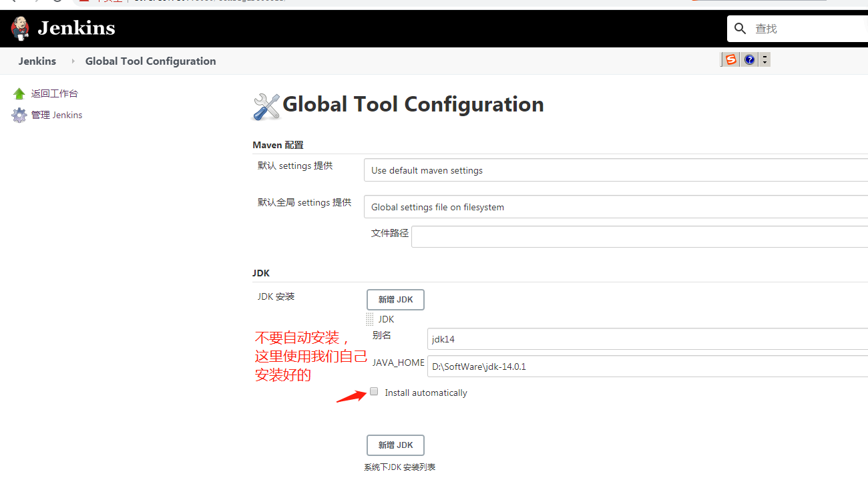Click the Jenkins butler logo

pyautogui.click(x=21, y=28)
